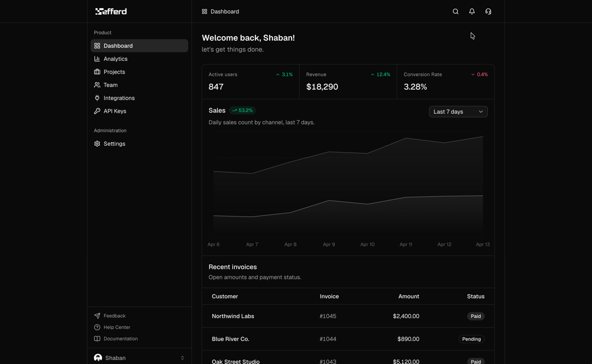Viewport: 592px width, 364px height.
Task: Click the Analytics bar chart icon
Action: pos(97,59)
